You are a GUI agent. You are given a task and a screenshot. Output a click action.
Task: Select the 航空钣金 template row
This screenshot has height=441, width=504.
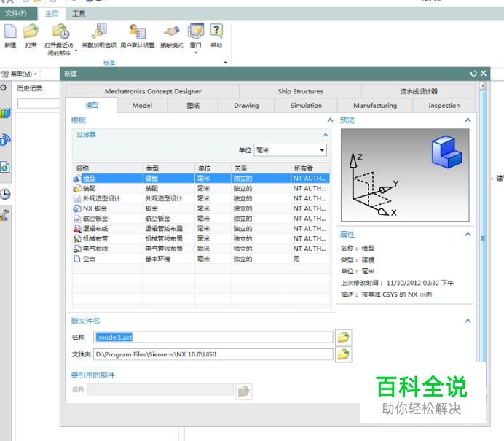(x=201, y=219)
